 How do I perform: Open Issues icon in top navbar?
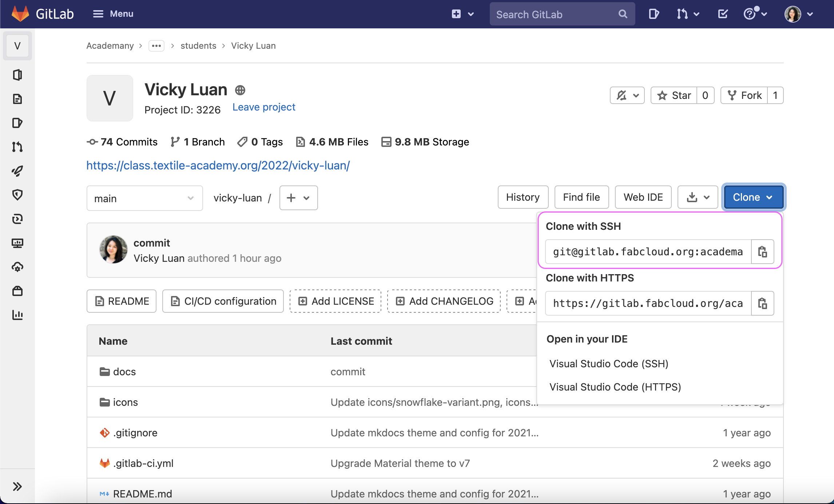[654, 14]
